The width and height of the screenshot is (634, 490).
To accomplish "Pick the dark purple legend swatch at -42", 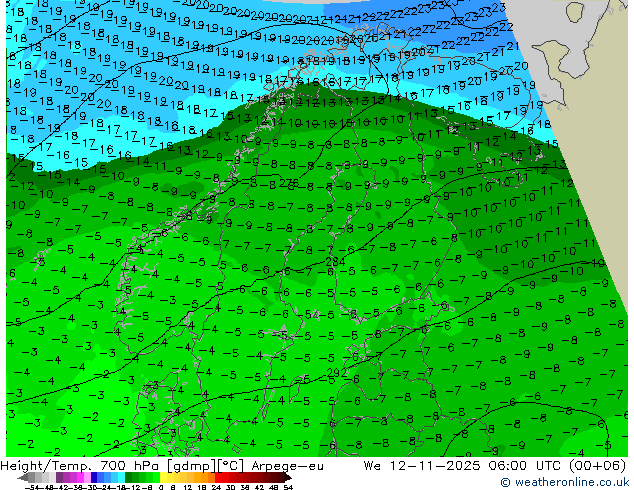I will pyautogui.click(x=59, y=477).
